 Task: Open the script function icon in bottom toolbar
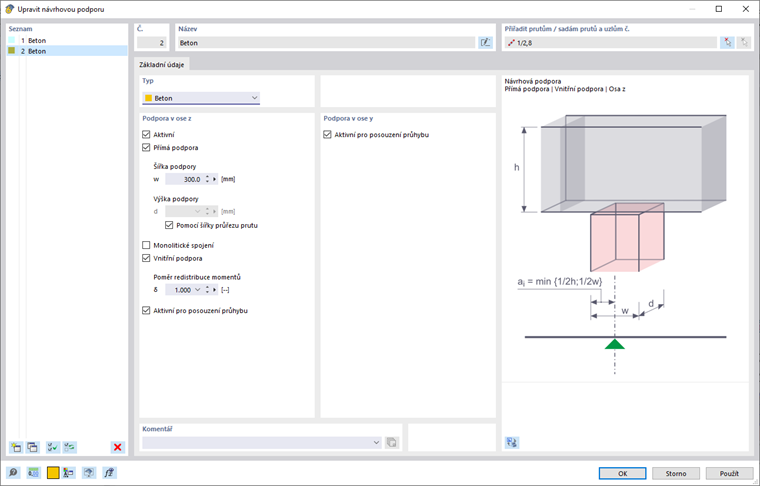pos(109,472)
